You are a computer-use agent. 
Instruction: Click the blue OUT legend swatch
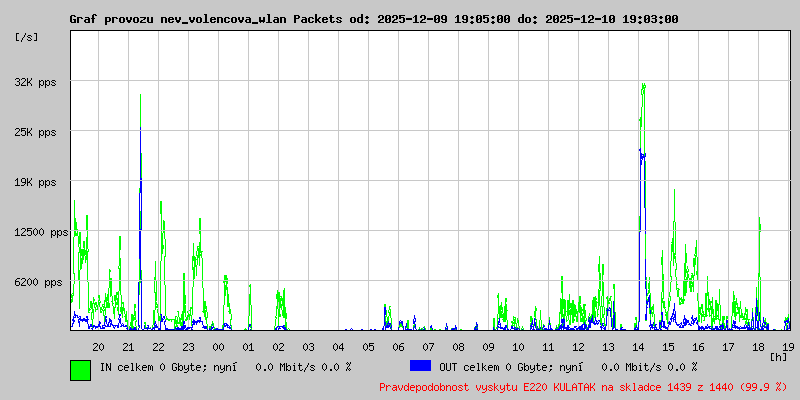(x=420, y=366)
